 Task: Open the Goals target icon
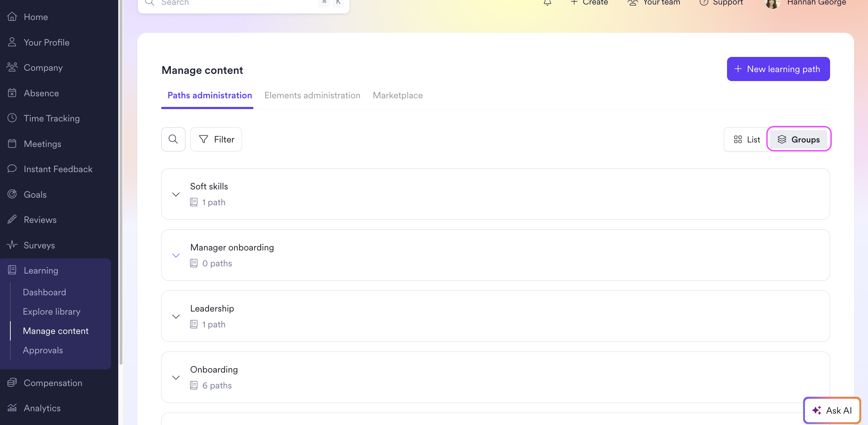tap(12, 194)
